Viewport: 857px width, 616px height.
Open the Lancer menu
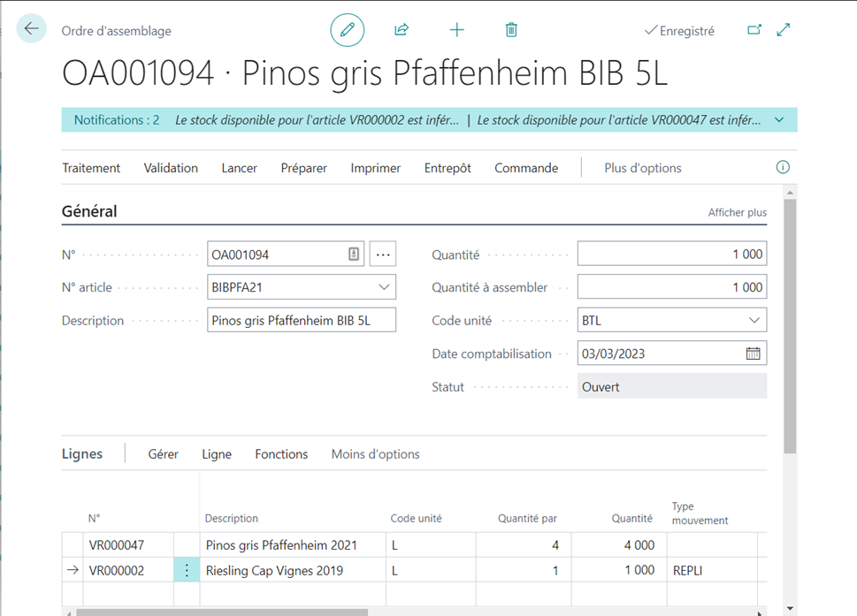(x=240, y=168)
